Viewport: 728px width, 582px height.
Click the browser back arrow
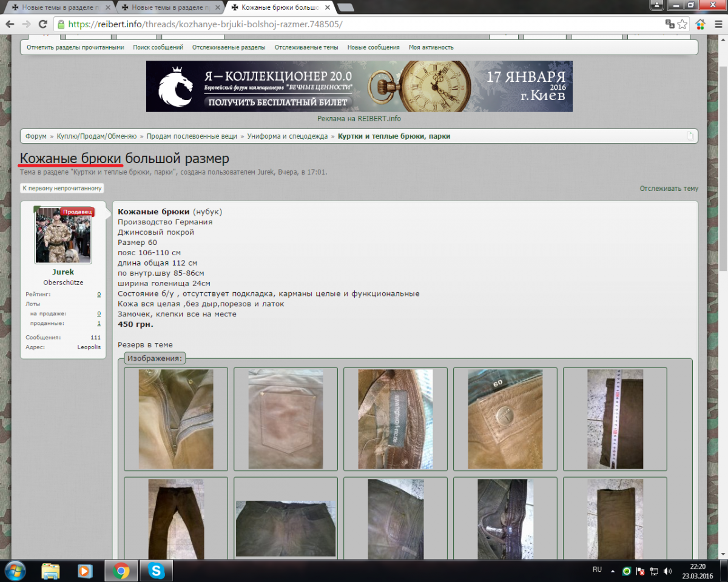pos(10,24)
